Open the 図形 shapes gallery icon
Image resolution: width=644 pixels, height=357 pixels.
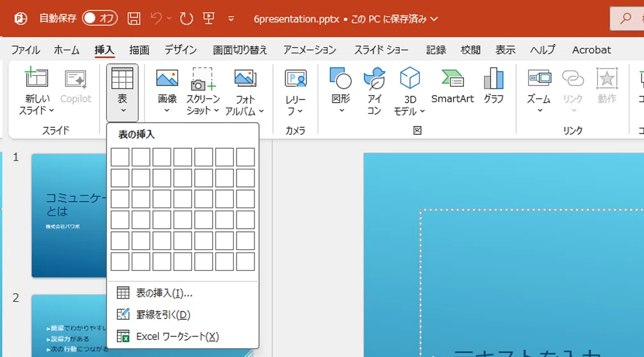341,78
